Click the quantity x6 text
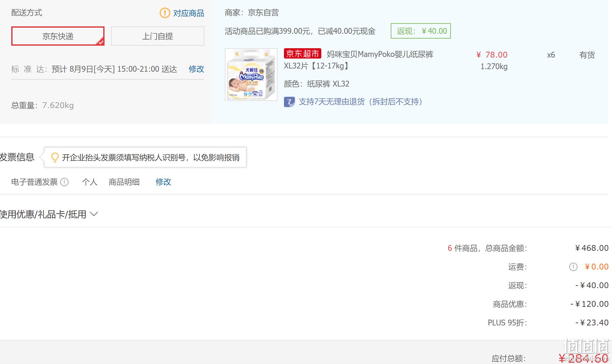Image resolution: width=612 pixels, height=364 pixels. 551,55
